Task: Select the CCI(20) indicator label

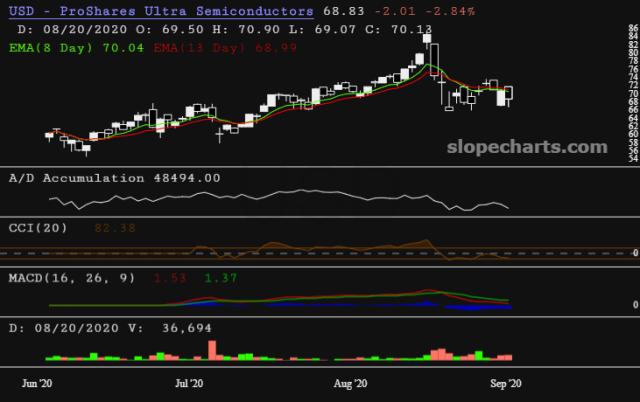Action: (38, 228)
